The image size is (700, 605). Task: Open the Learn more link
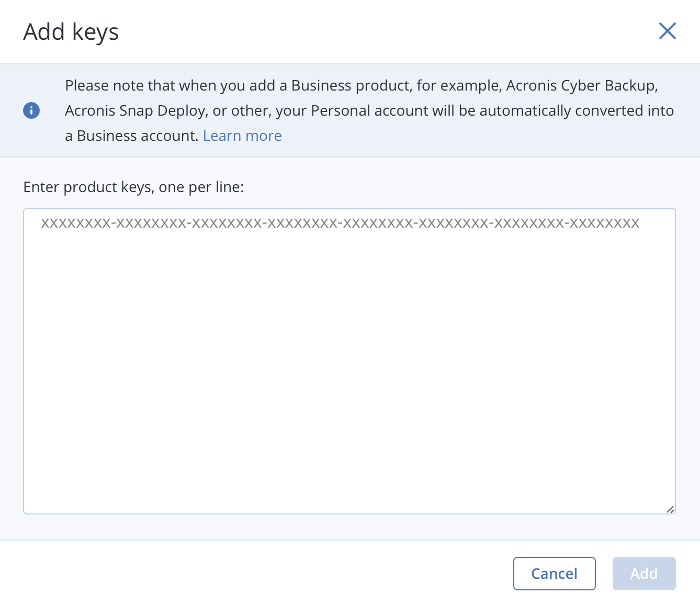(x=242, y=136)
